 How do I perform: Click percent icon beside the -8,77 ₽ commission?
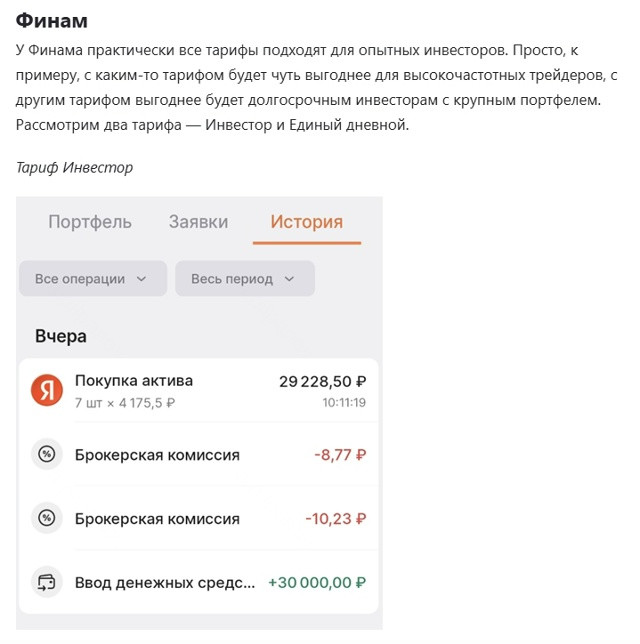(x=47, y=454)
